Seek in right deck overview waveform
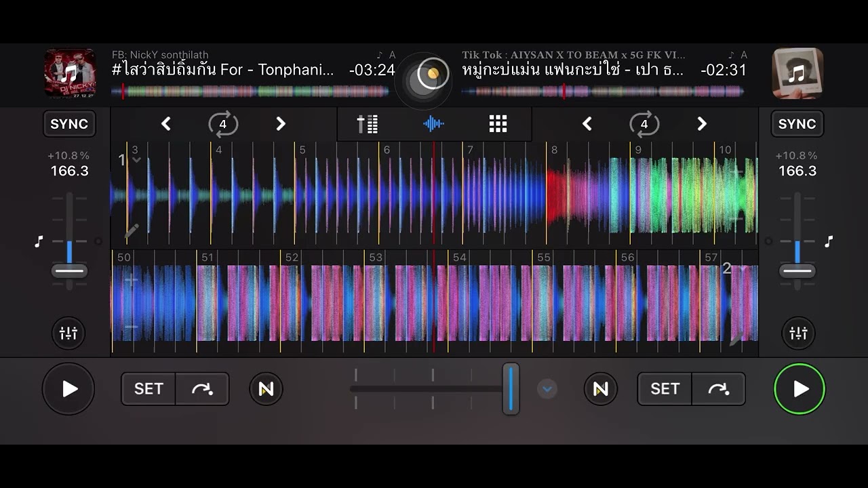The height and width of the screenshot is (488, 868). 604,91
